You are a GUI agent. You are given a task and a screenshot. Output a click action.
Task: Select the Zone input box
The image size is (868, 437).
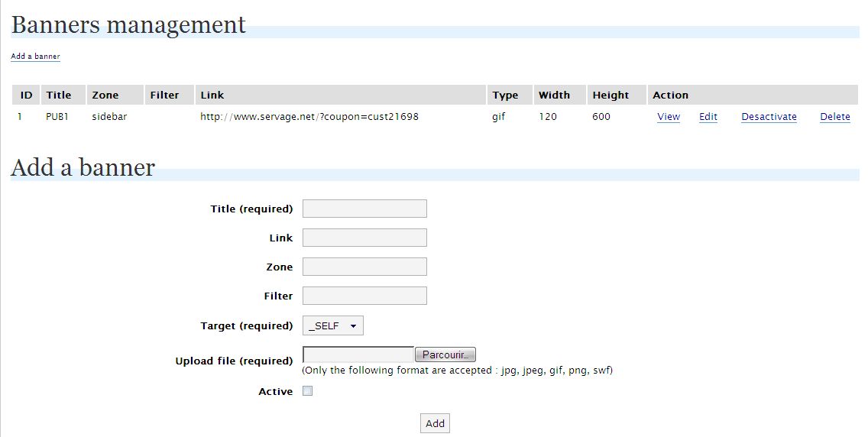click(x=364, y=266)
